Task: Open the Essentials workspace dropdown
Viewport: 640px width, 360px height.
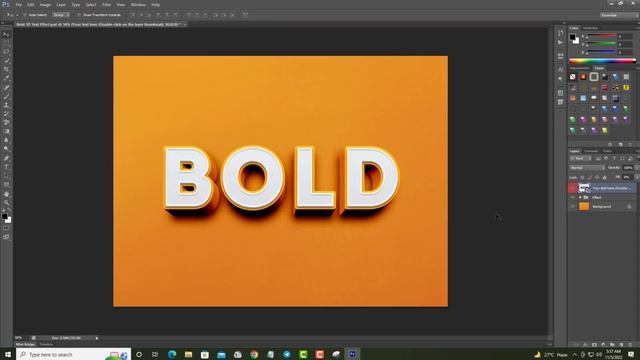Action: click(618, 15)
